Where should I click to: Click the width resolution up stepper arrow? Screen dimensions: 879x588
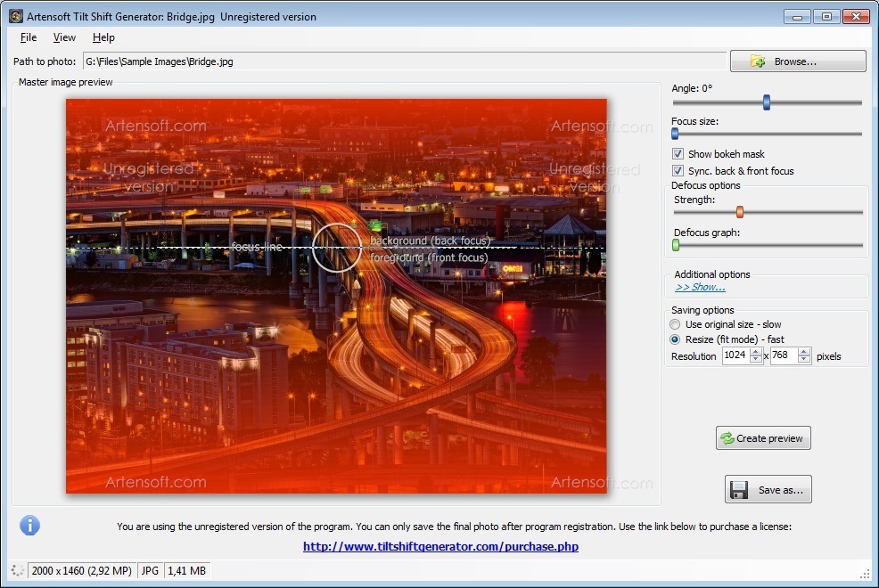coord(754,352)
